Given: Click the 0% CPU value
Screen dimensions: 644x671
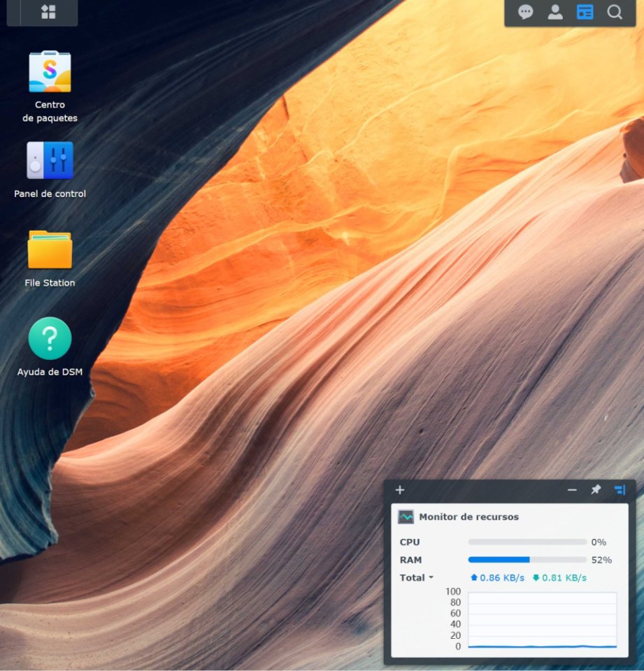Looking at the screenshot, I should click(x=598, y=542).
